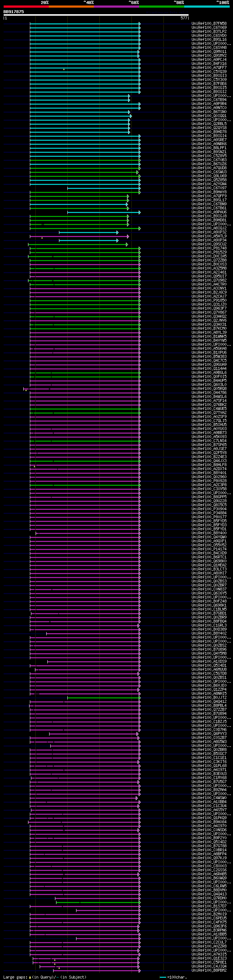Click the UniRef100_C6TB94 label
This screenshot has width=233, height=980.
209,100
